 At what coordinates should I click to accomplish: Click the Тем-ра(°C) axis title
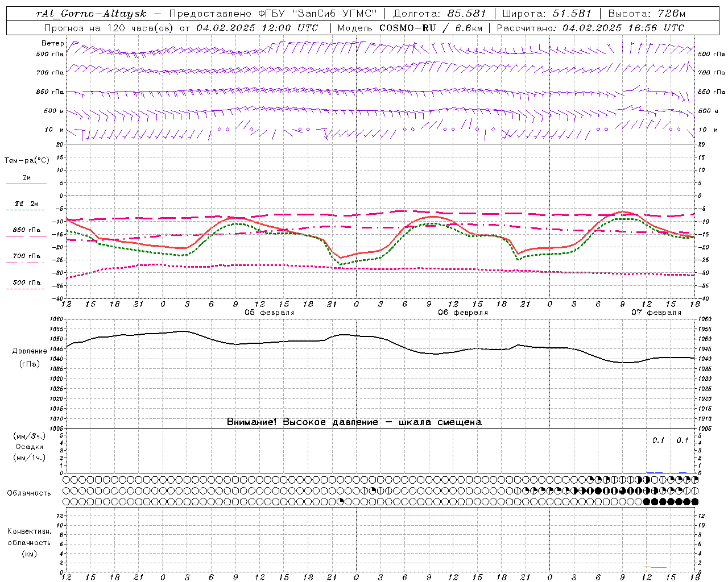coord(27,161)
